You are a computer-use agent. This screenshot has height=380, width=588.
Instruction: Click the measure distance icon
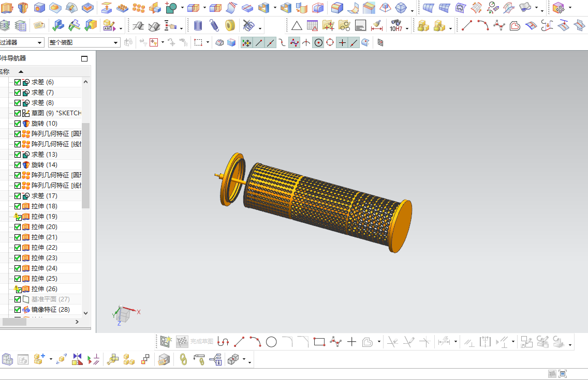click(376, 25)
